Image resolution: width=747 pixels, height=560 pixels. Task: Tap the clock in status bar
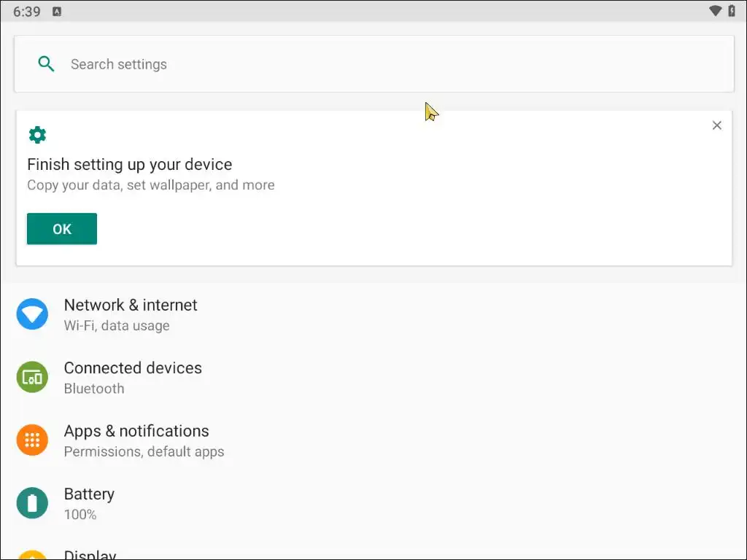[27, 12]
